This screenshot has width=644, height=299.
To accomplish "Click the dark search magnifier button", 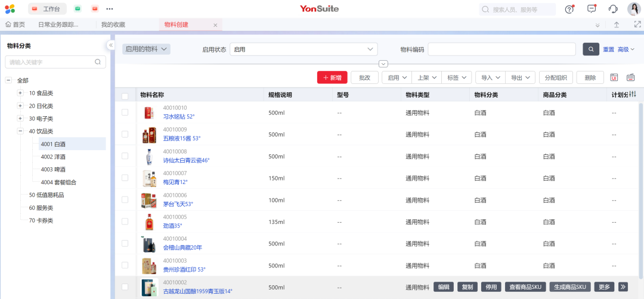I will pyautogui.click(x=591, y=49).
